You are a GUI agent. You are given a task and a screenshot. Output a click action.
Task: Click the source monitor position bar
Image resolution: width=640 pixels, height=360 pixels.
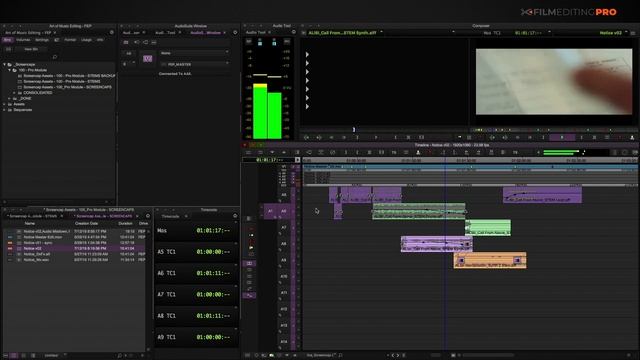(384, 129)
